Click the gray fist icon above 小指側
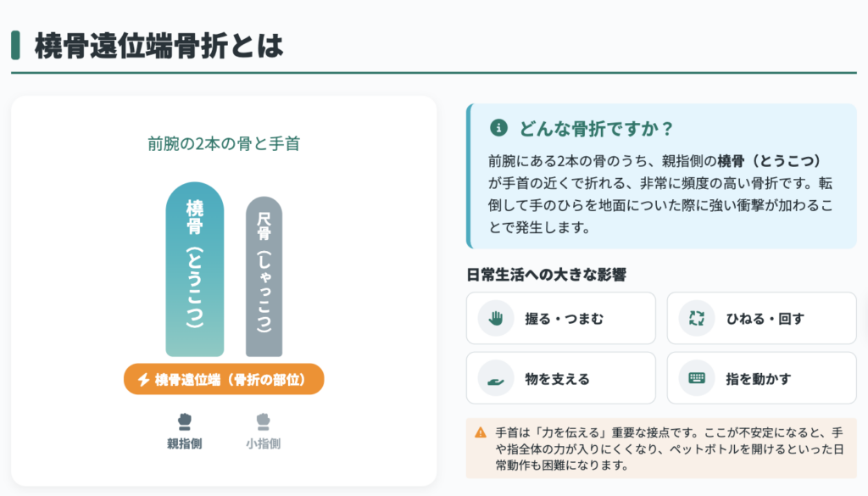Image resolution: width=868 pixels, height=496 pixels. [x=263, y=422]
